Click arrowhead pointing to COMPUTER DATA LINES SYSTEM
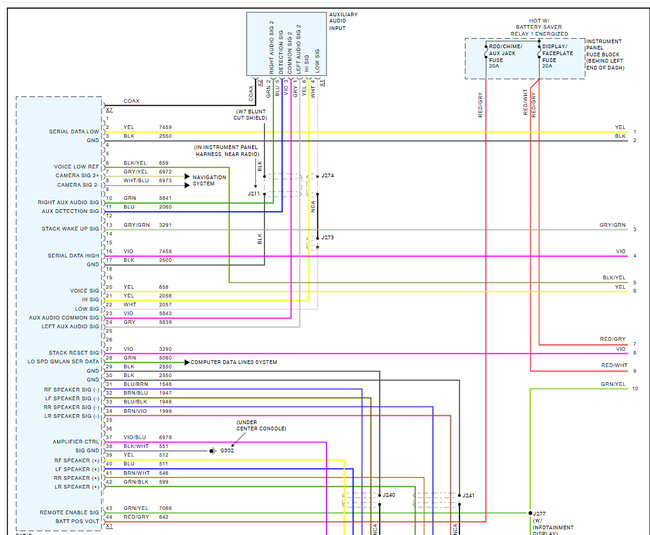Screen dimensions: 650x535 pos(187,362)
